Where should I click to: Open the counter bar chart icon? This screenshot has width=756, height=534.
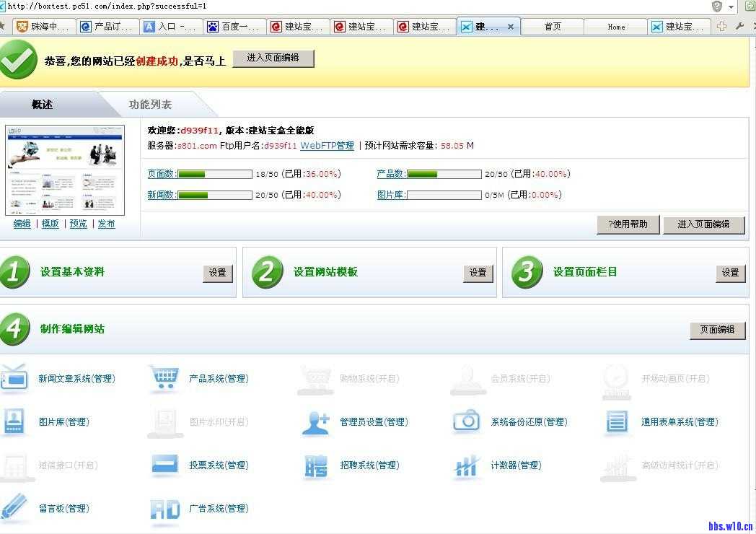pyautogui.click(x=466, y=466)
